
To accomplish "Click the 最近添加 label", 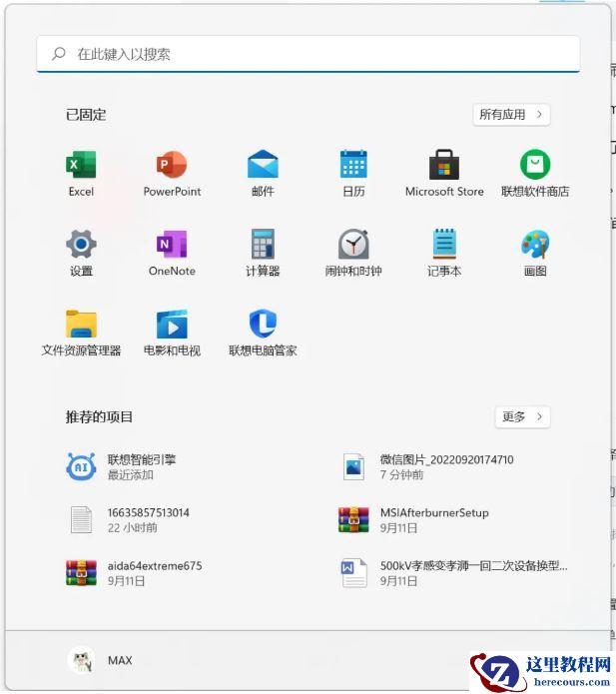I will tap(131, 475).
